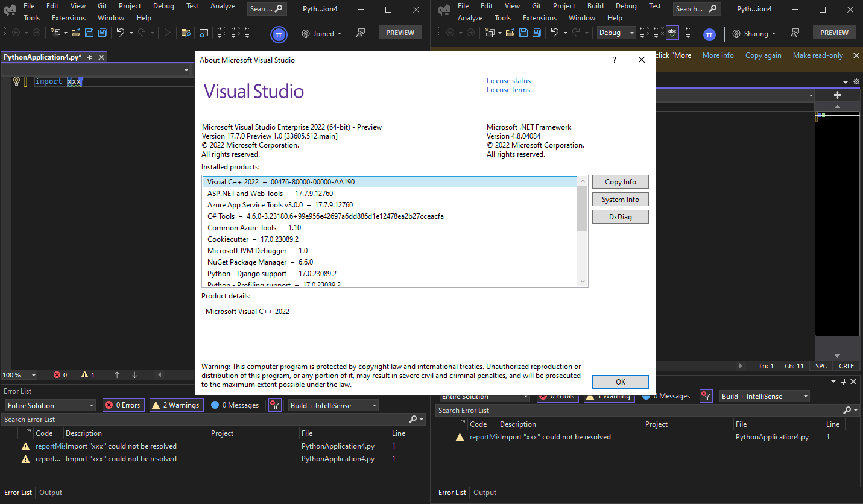This screenshot has width=863, height=504.
Task: Toggle the 2 Warnings filter button
Action: (176, 405)
